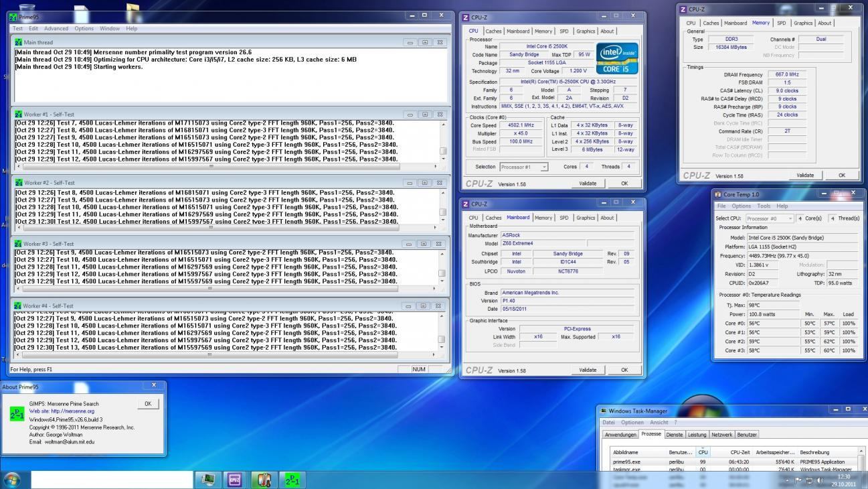
Task: Switch to Leistung tab in Task Manager
Action: pyautogui.click(x=697, y=435)
